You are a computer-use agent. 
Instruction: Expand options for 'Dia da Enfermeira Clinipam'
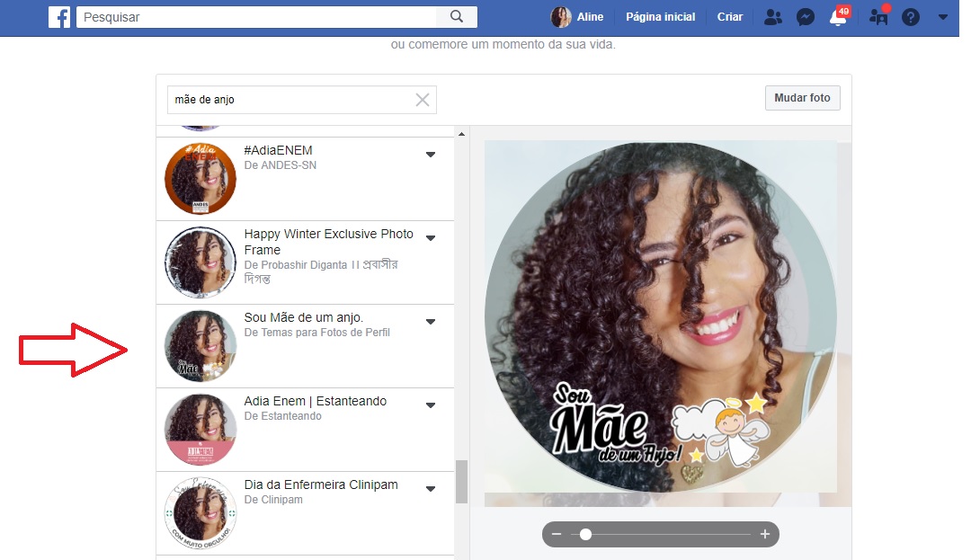431,488
